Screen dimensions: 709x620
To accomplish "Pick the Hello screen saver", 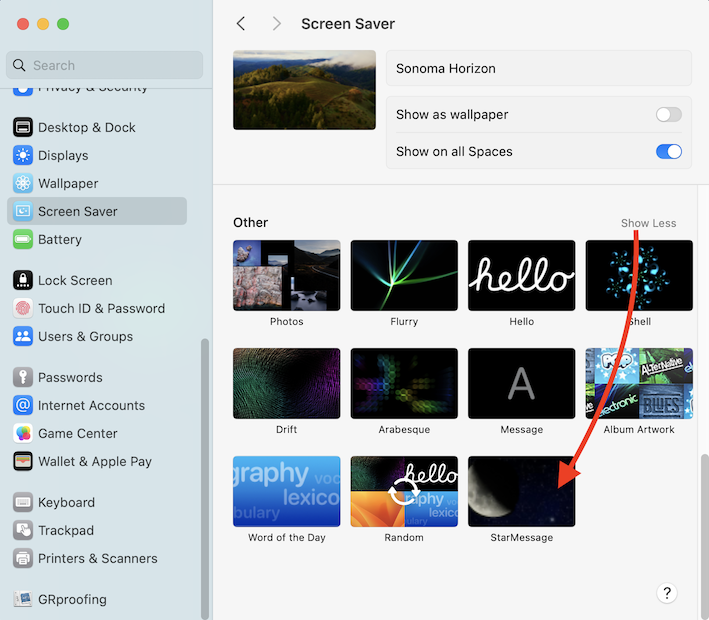I will (x=522, y=275).
